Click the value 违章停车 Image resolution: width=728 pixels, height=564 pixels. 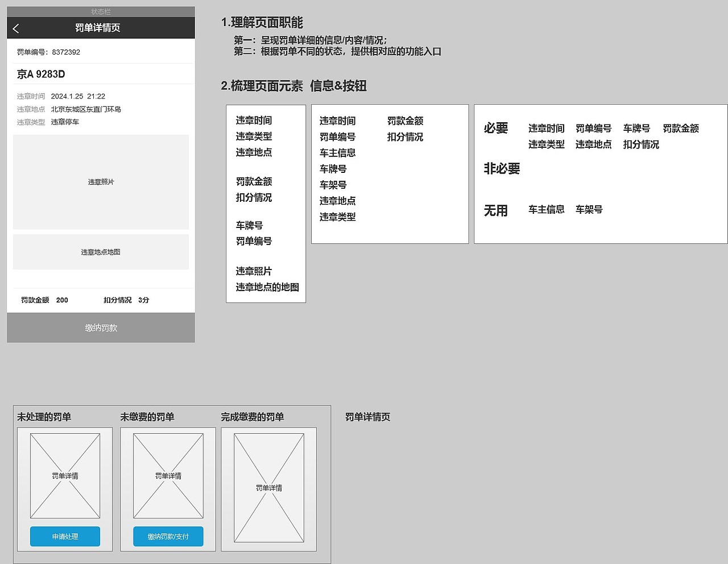click(65, 122)
